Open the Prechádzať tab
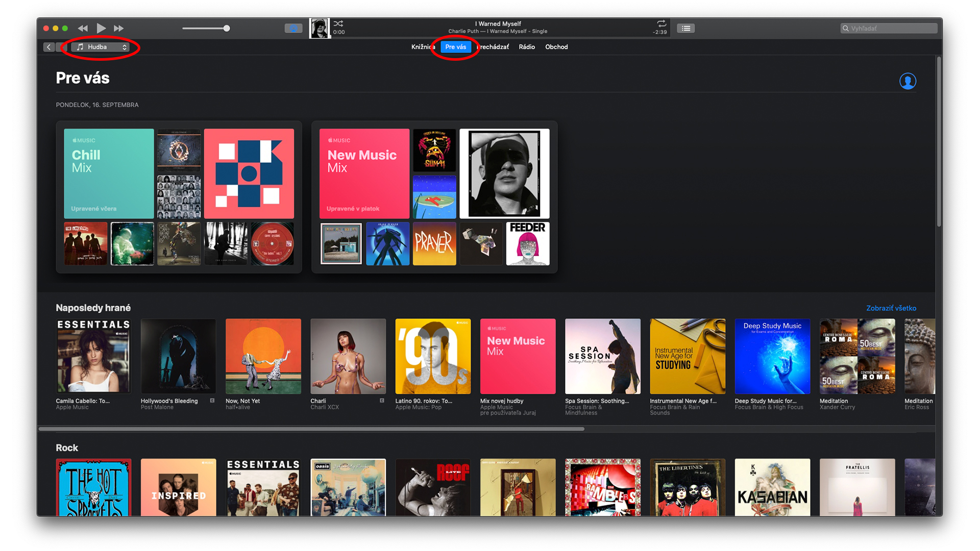Image resolution: width=980 pixels, height=551 pixels. point(493,47)
